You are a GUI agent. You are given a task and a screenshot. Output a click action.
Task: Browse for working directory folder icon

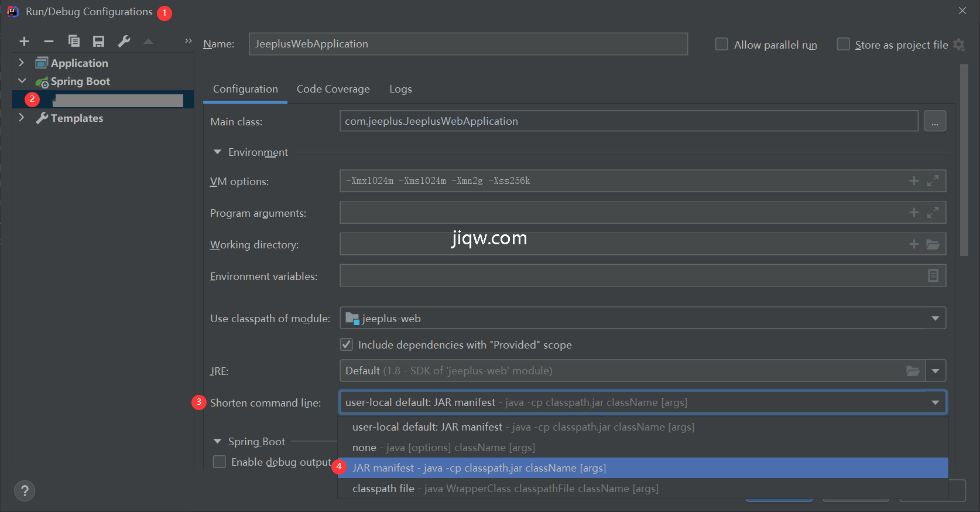click(933, 244)
